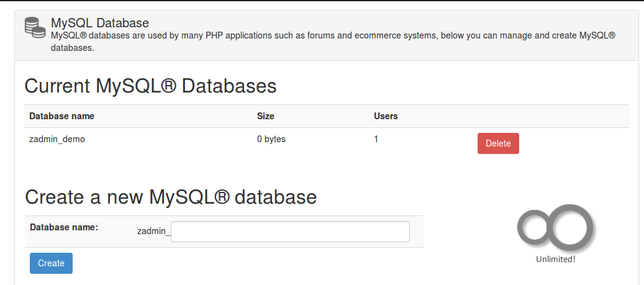The height and width of the screenshot is (285, 644).
Task: Click the '0 bytes' size value
Action: point(271,139)
